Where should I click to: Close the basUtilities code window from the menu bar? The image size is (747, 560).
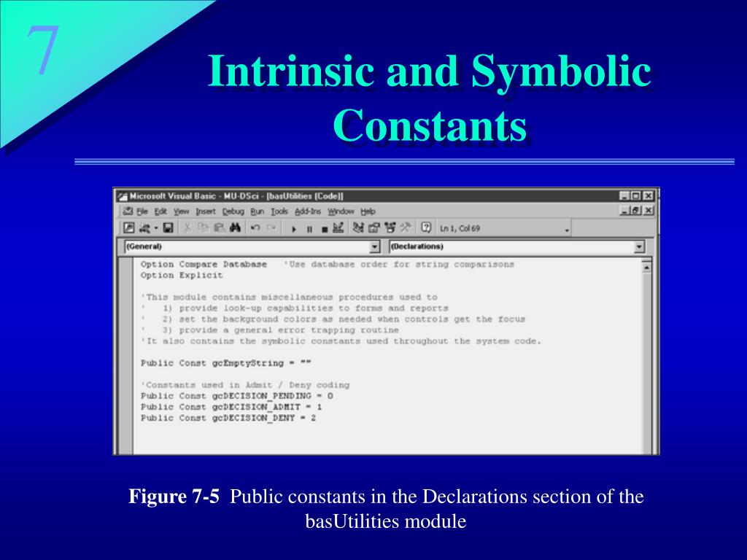click(x=649, y=210)
